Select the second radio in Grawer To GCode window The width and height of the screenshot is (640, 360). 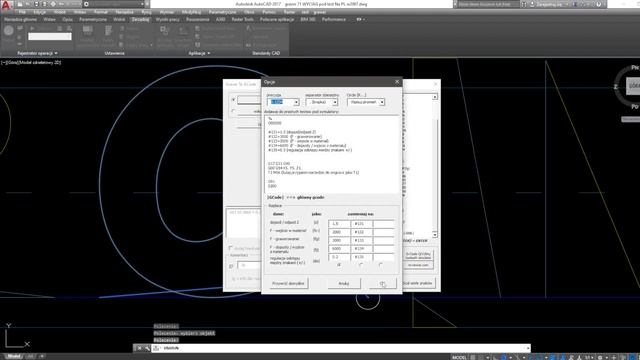[x=233, y=111]
